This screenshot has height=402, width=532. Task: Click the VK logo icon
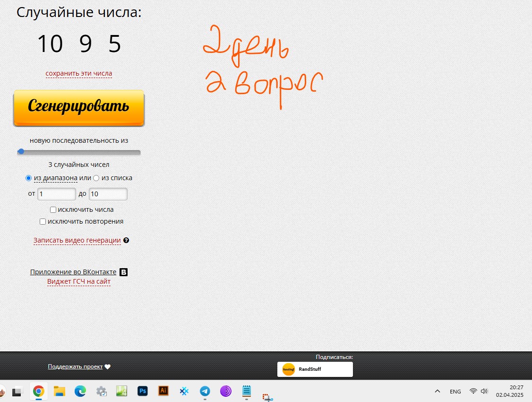(124, 272)
